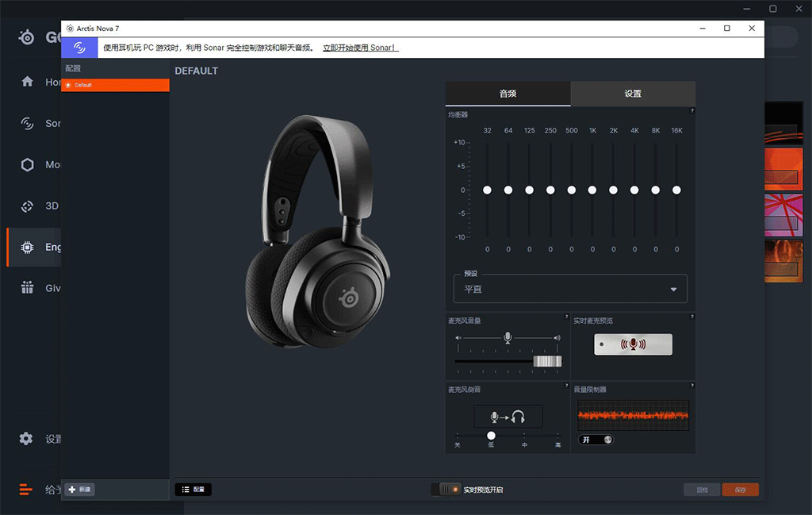812x515 pixels.
Task: Click the 1K equalizer slider knob
Action: 592,190
